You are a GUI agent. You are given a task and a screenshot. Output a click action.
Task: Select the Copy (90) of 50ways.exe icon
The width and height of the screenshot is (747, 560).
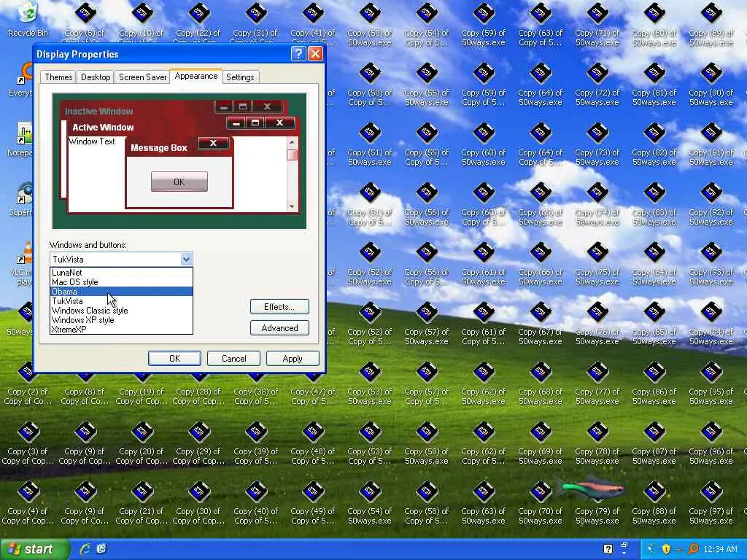(711, 84)
